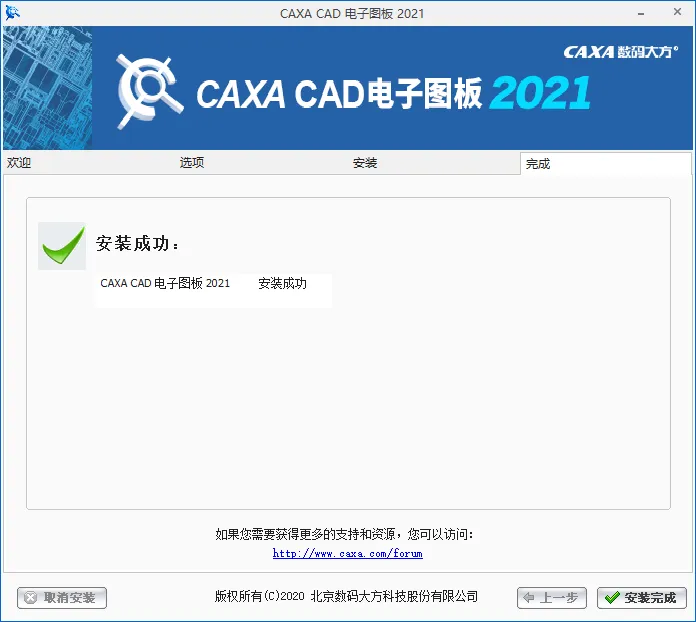The image size is (696, 622).
Task: Click the window title CAXA CAD 电子图板 2021
Action: click(352, 14)
